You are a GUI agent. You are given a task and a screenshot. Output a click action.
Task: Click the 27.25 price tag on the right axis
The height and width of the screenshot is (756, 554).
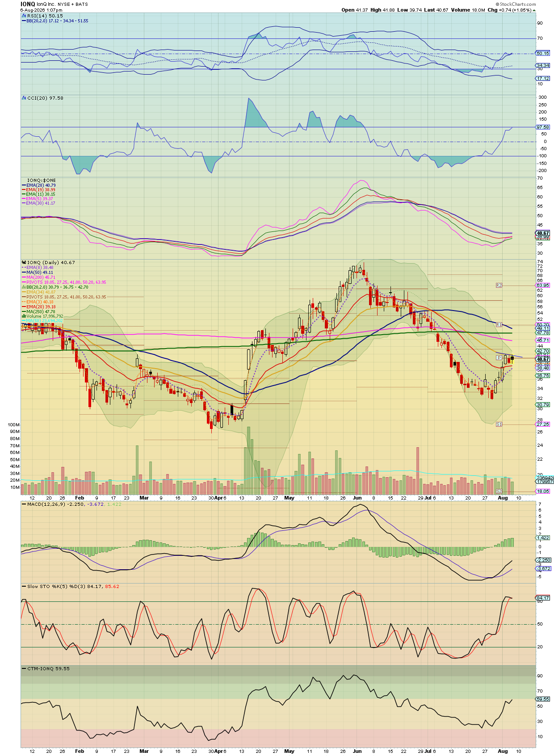pyautogui.click(x=543, y=424)
